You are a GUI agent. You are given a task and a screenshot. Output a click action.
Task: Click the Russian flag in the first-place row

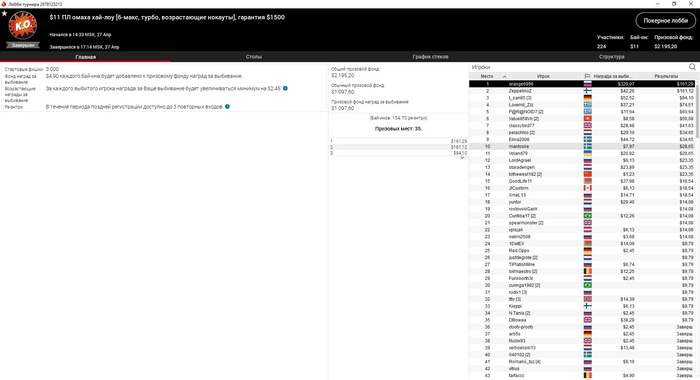[588, 84]
